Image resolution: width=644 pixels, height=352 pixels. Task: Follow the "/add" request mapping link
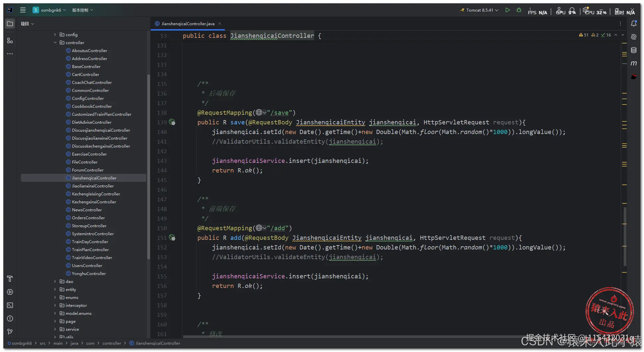click(x=278, y=228)
